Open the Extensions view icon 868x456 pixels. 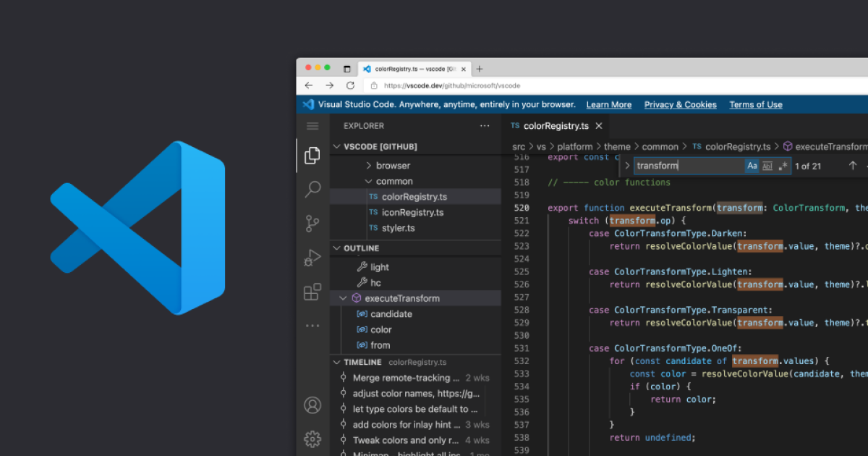312,292
